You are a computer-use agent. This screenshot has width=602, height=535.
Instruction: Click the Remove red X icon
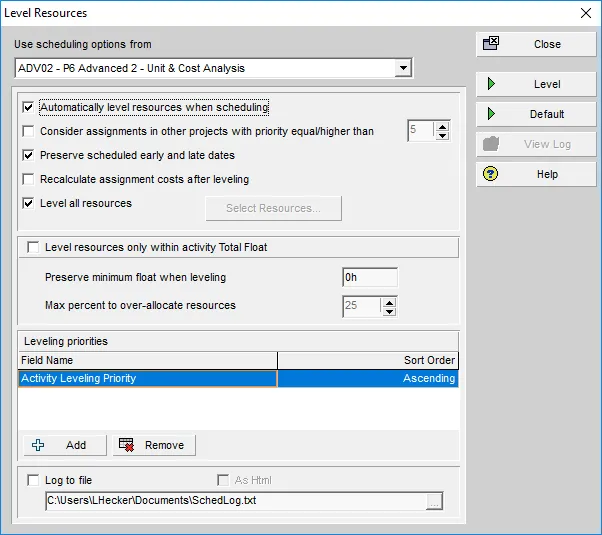(x=126, y=445)
